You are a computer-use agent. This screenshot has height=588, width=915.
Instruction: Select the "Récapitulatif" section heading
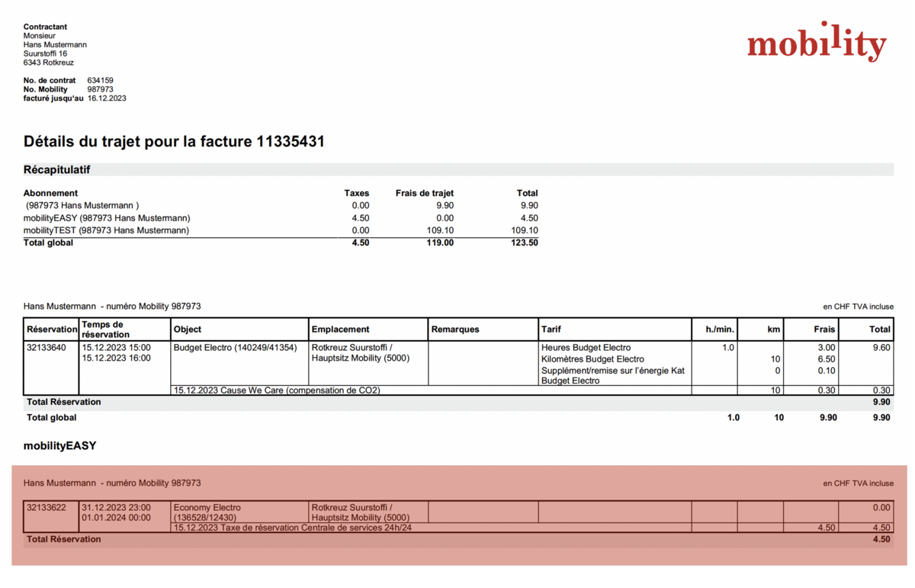pos(57,169)
